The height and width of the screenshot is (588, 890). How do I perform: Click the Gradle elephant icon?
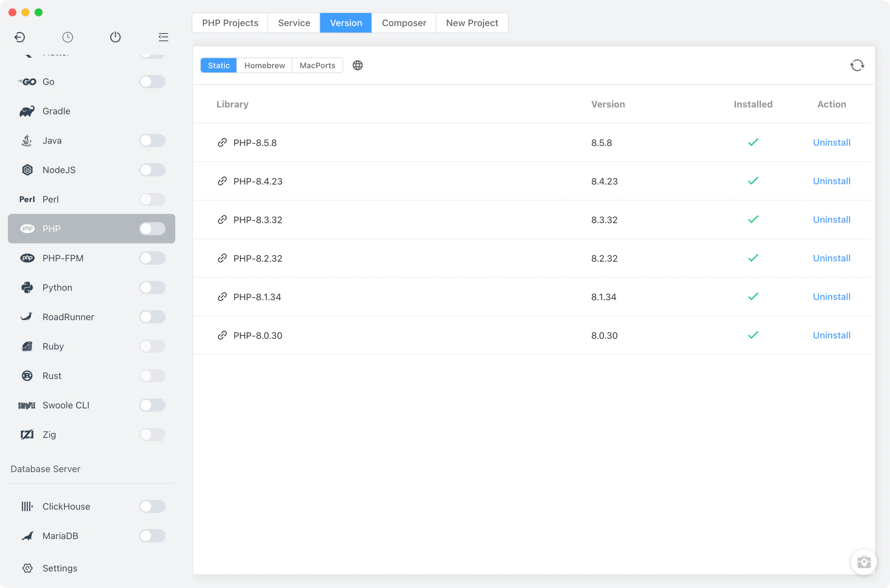[27, 111]
